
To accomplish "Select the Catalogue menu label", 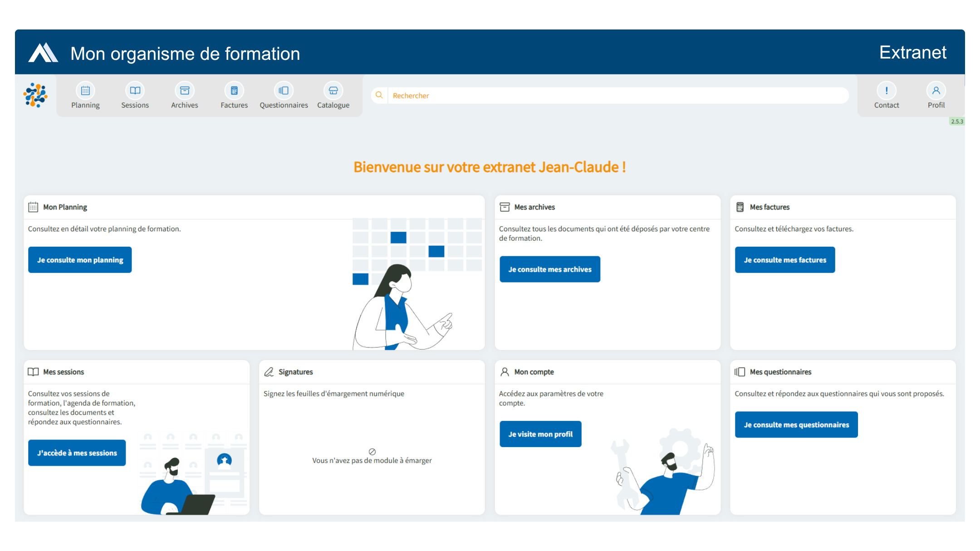I will point(333,105).
